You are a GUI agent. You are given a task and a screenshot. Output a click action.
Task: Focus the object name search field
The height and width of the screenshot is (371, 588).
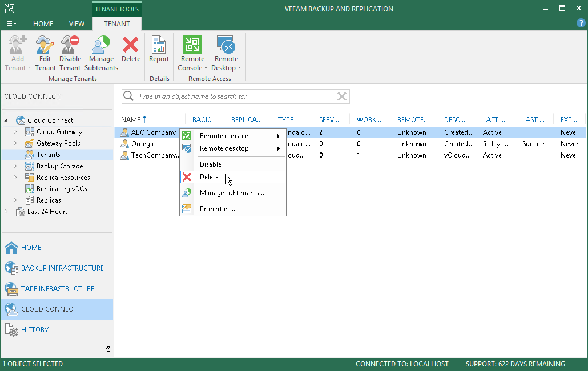click(236, 96)
